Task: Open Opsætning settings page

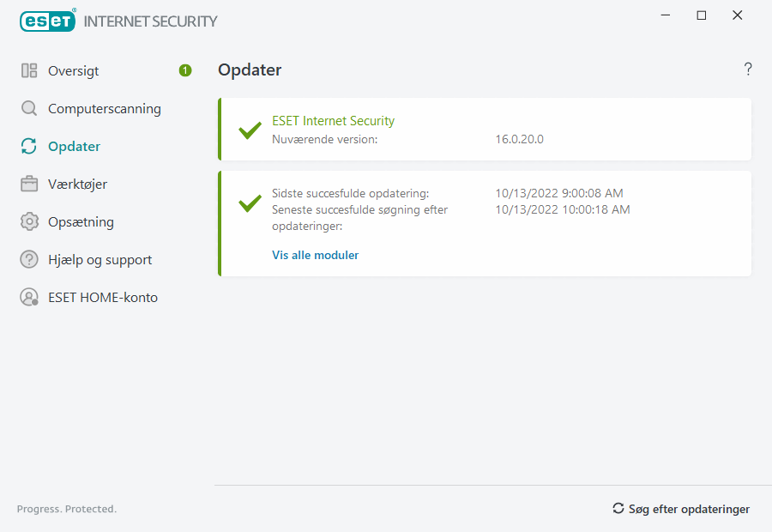Action: [x=81, y=222]
